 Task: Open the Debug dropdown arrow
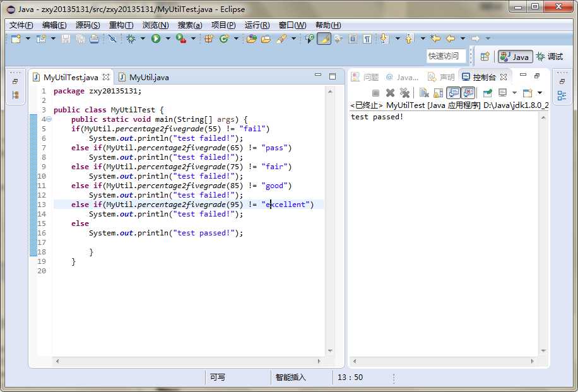[x=143, y=39]
